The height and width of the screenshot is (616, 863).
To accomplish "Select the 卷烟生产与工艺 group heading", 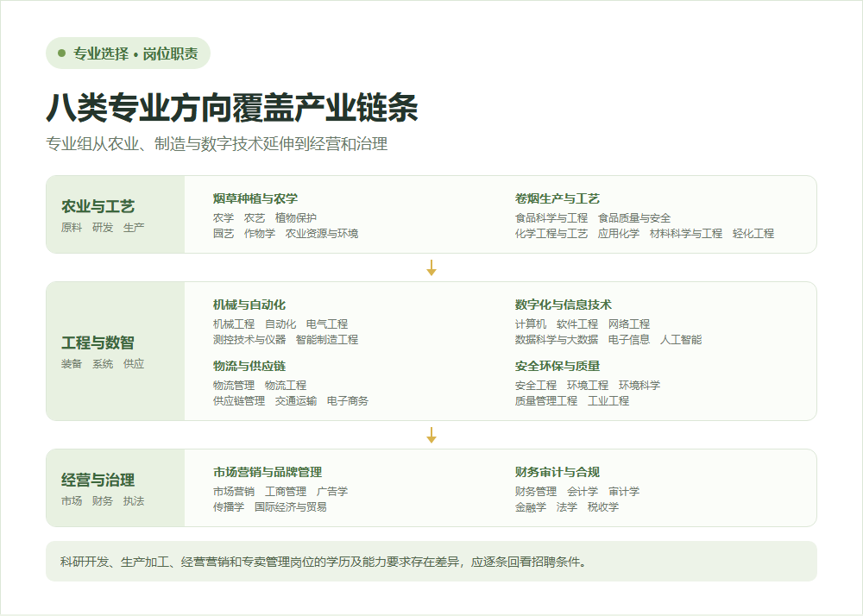I will [x=557, y=198].
